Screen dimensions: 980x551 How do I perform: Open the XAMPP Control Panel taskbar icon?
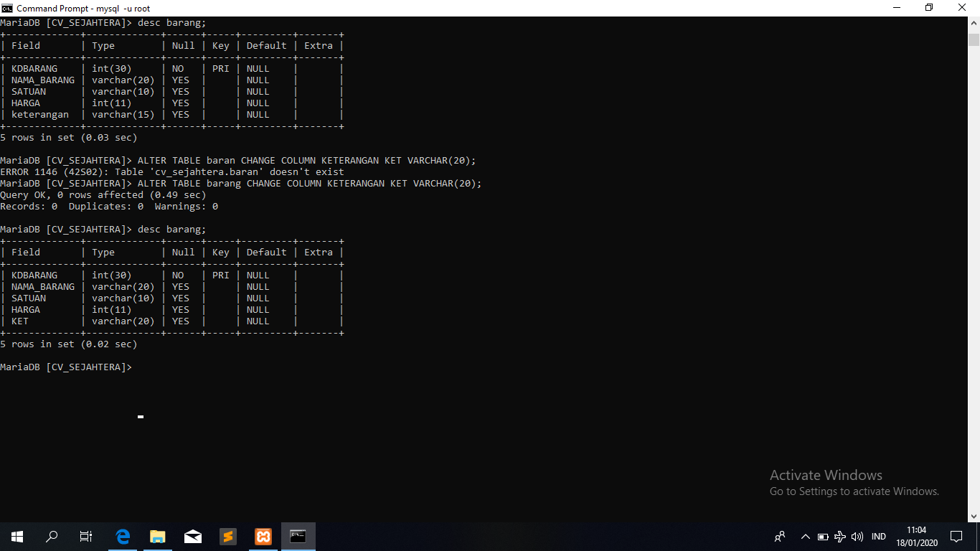tap(263, 536)
